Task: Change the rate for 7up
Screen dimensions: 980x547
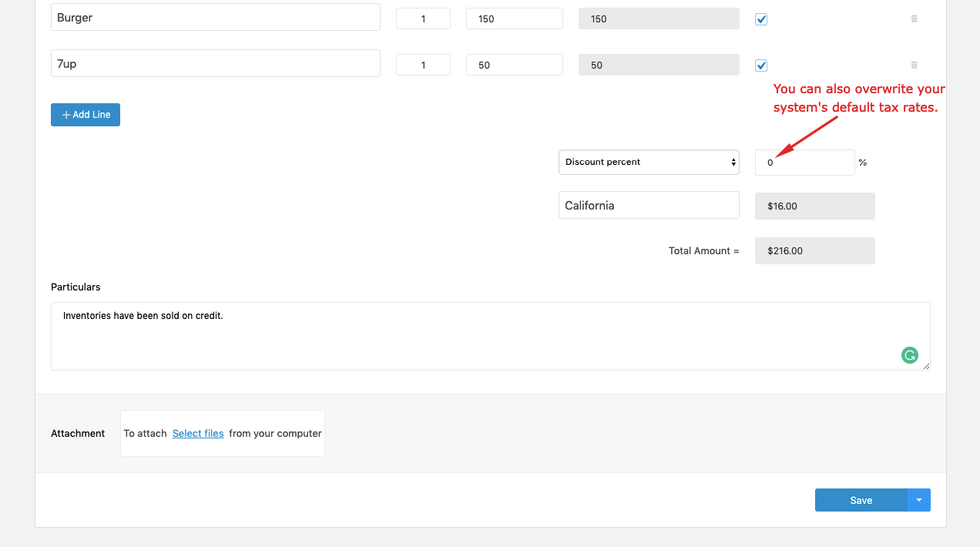Action: 514,65
